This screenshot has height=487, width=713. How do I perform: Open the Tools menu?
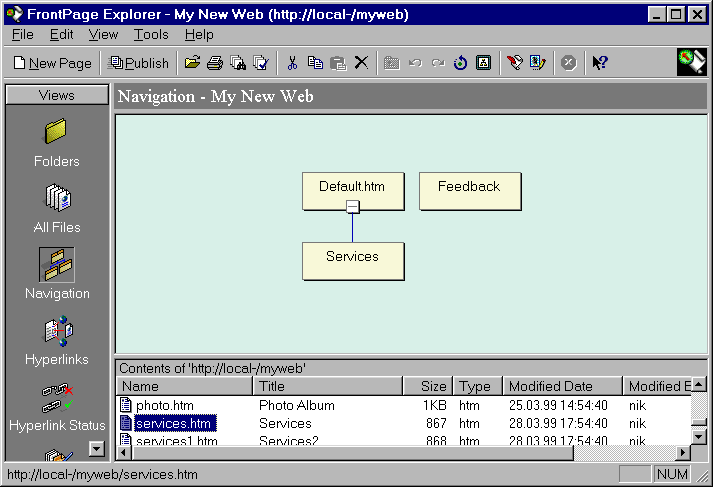[x=151, y=34]
